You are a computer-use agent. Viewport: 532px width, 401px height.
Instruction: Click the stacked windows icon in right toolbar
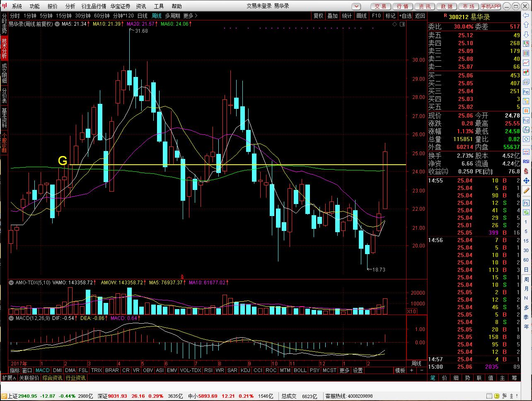tap(526, 82)
